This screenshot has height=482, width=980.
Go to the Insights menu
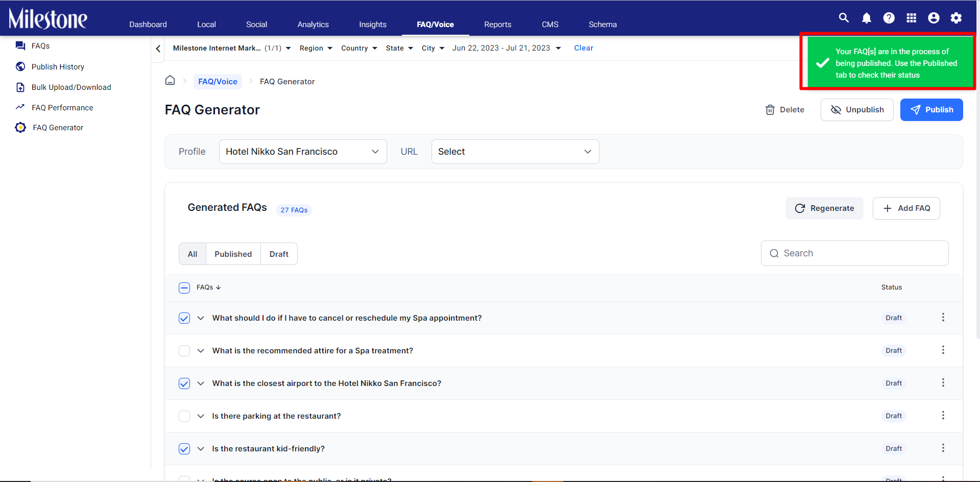click(373, 25)
